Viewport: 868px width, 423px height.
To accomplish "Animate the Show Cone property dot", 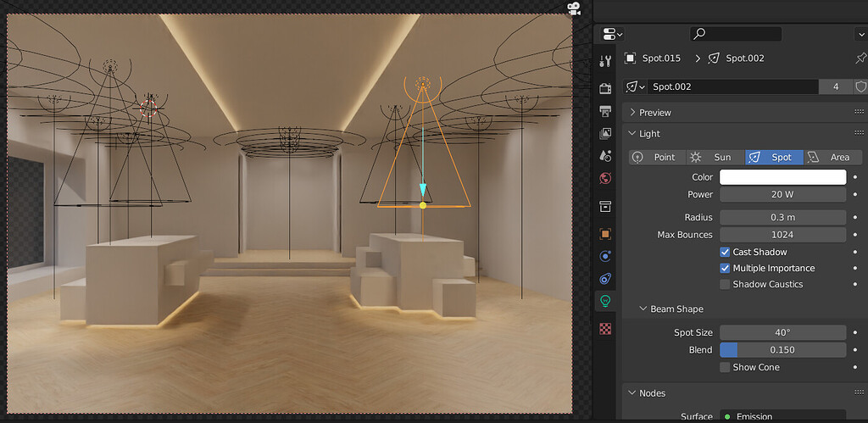I will pos(855,367).
